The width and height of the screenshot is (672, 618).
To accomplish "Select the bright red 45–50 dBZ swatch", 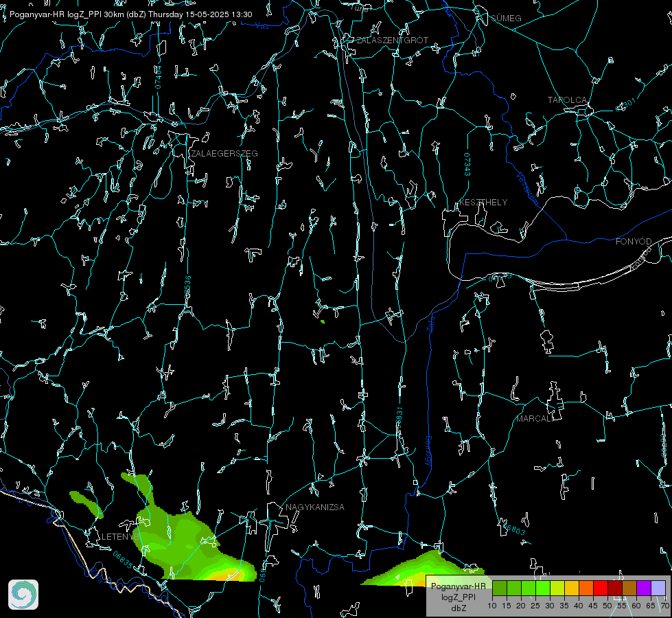I will 601,588.
